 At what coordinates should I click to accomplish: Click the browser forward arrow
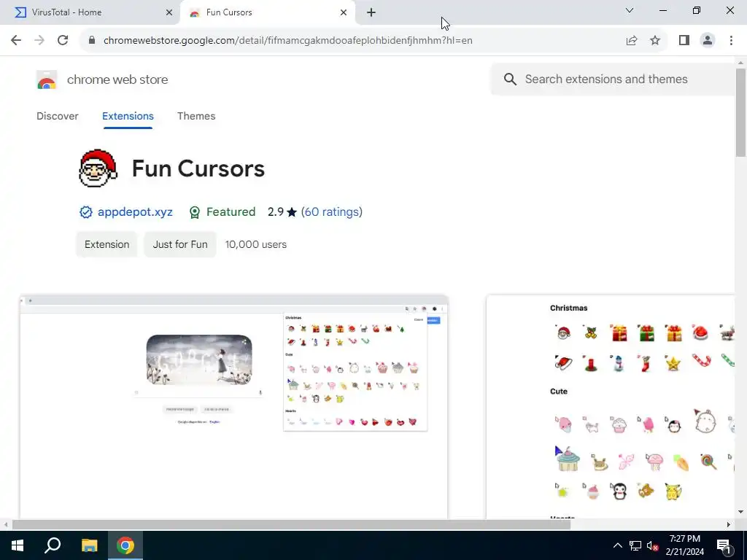click(39, 40)
